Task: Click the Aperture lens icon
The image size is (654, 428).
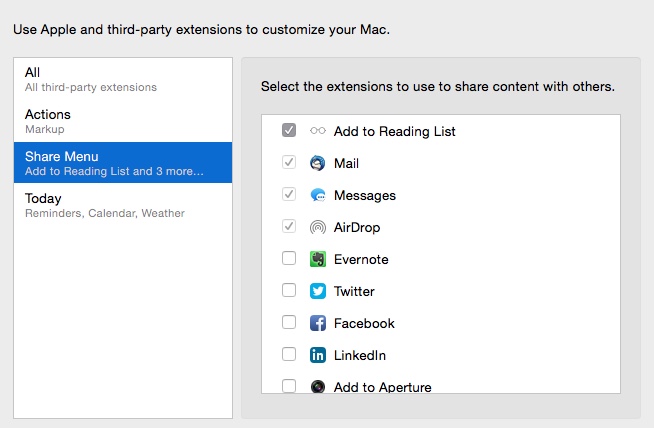Action: pyautogui.click(x=317, y=386)
